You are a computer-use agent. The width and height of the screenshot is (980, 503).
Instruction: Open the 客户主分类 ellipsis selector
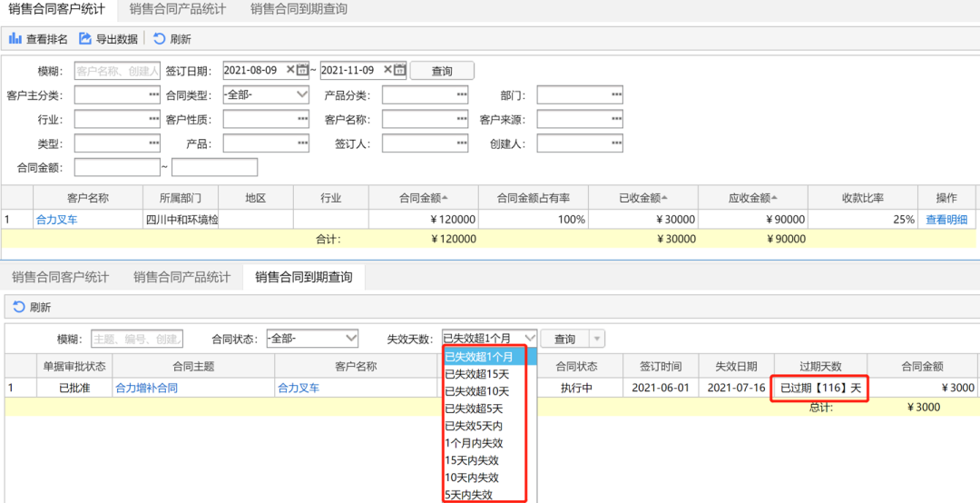(x=153, y=94)
